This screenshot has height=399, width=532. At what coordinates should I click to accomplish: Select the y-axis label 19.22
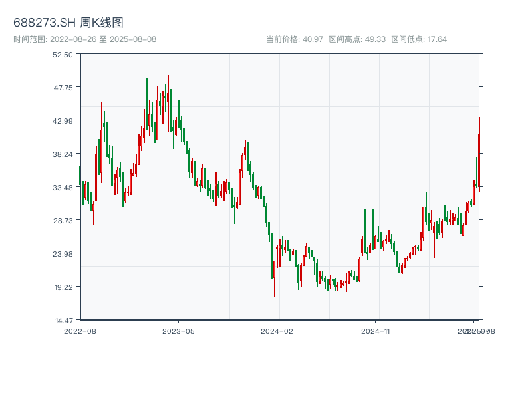[x=64, y=287]
